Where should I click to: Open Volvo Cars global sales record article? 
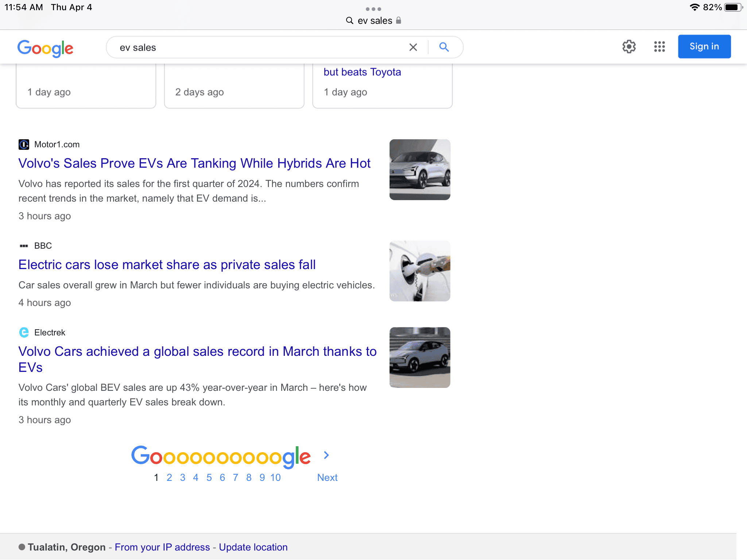(x=198, y=359)
